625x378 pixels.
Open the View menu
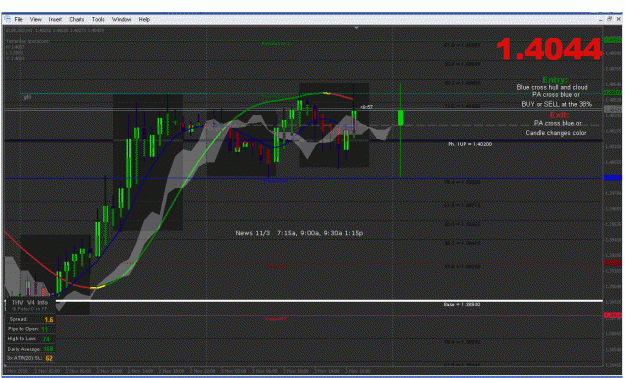click(35, 19)
